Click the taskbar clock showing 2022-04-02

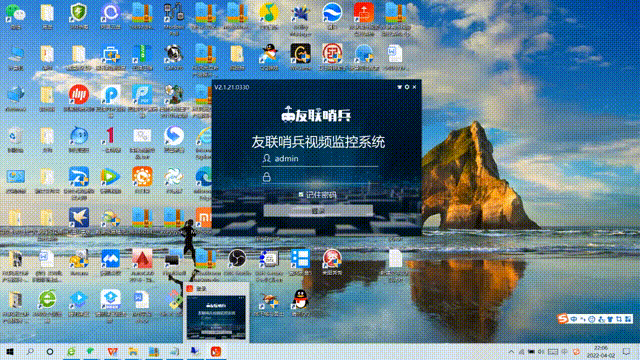(601, 352)
